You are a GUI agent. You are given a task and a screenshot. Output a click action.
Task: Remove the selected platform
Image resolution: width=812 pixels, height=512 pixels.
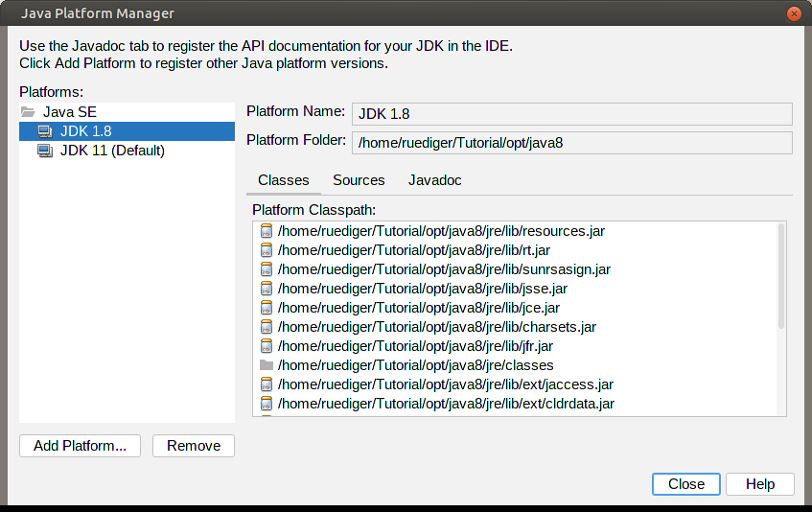(194, 446)
